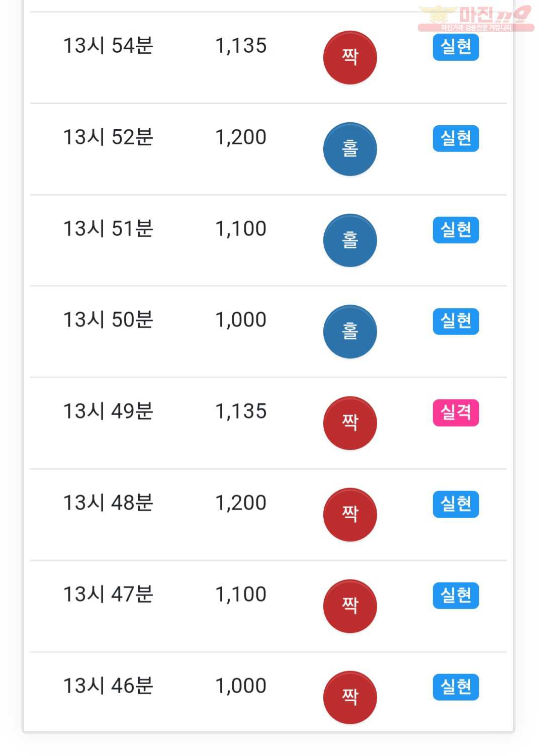Select the 13시 47분 time label
This screenshot has width=540, height=756.
coord(108,595)
